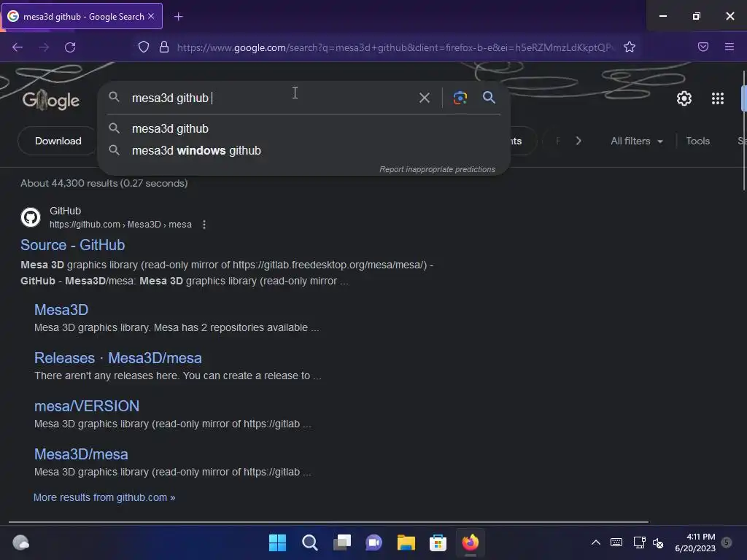Open the Mesa3D/mesa sitelink

pyautogui.click(x=81, y=454)
